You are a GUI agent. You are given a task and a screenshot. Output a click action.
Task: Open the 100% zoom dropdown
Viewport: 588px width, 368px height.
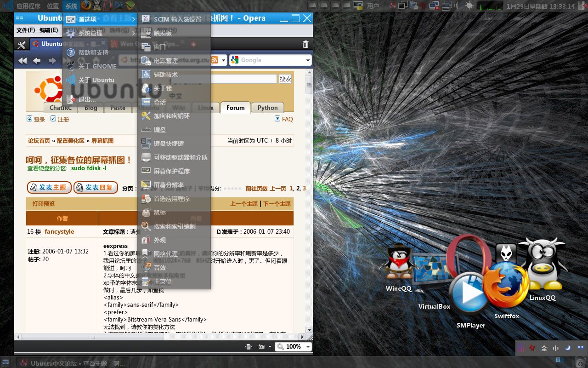pos(308,347)
